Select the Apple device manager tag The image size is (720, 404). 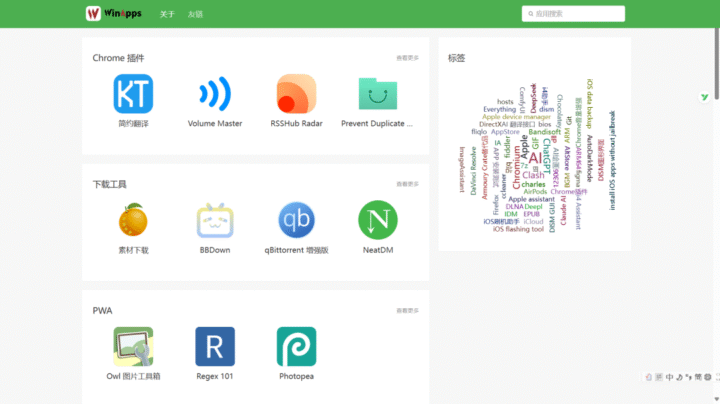pyautogui.click(x=516, y=117)
